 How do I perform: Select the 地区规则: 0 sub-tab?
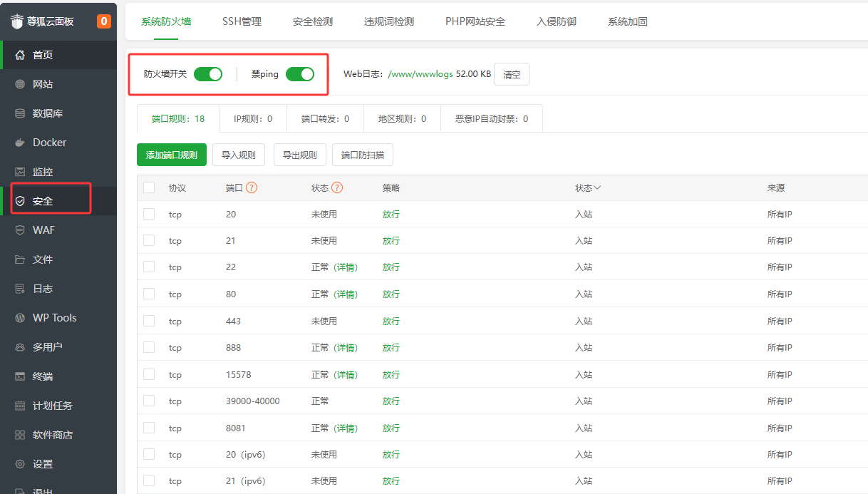coord(402,119)
